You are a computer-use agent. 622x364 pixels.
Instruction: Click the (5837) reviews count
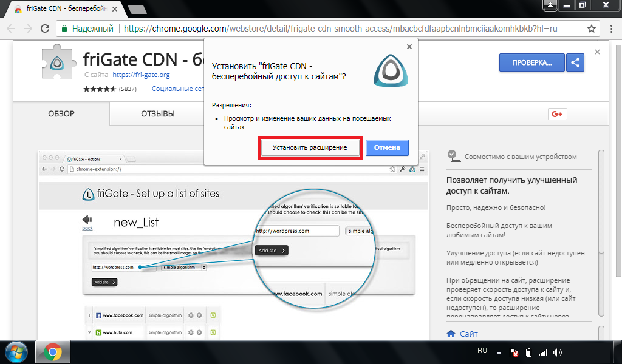(128, 89)
